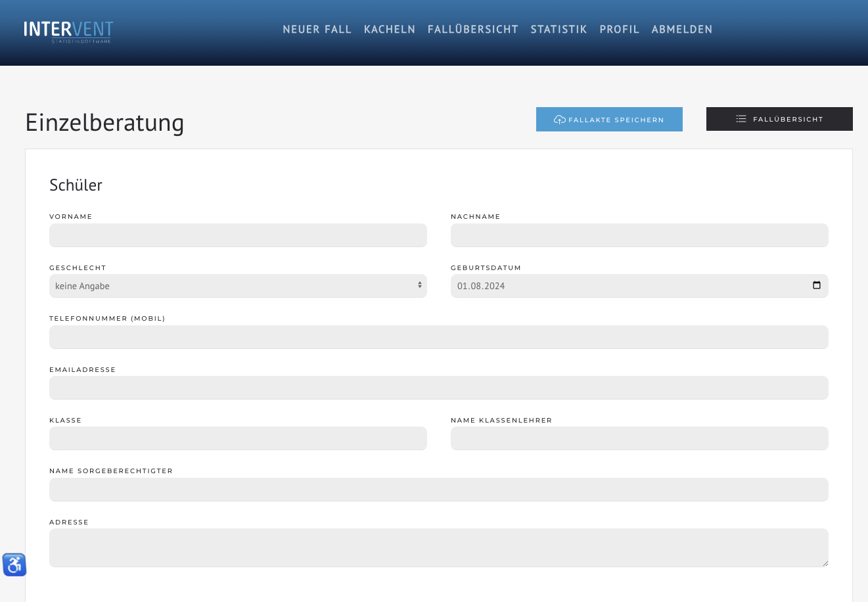Focus the Vorname input field

tap(238, 235)
